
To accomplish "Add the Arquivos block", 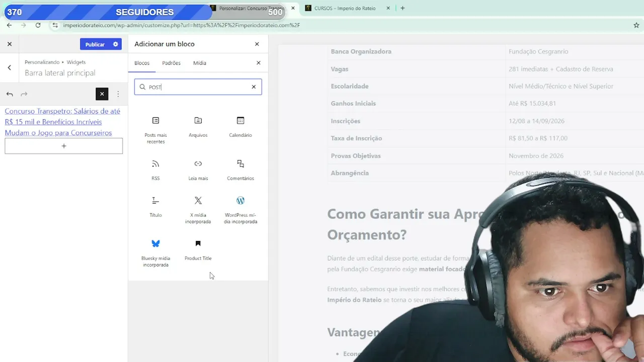I will 198,127.
